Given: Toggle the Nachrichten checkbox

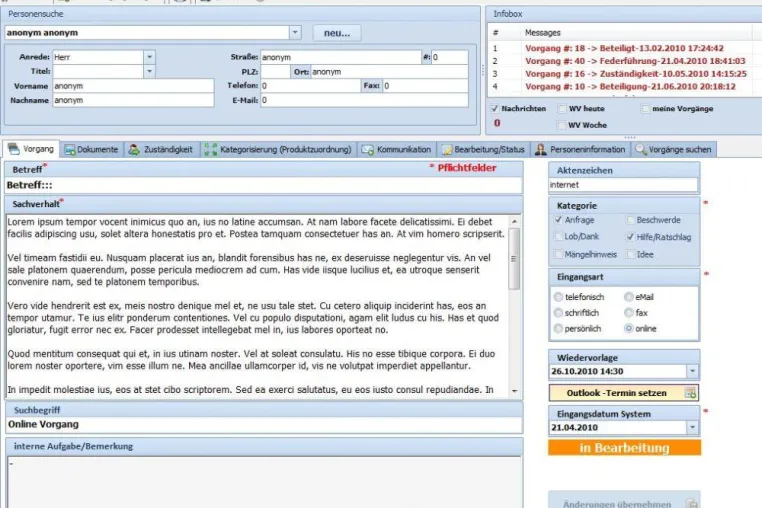Looking at the screenshot, I should point(495,108).
